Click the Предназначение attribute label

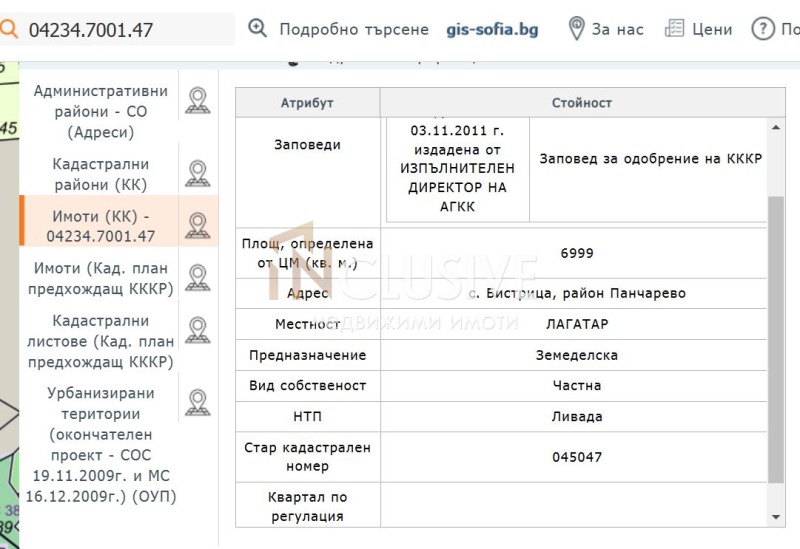tap(307, 355)
